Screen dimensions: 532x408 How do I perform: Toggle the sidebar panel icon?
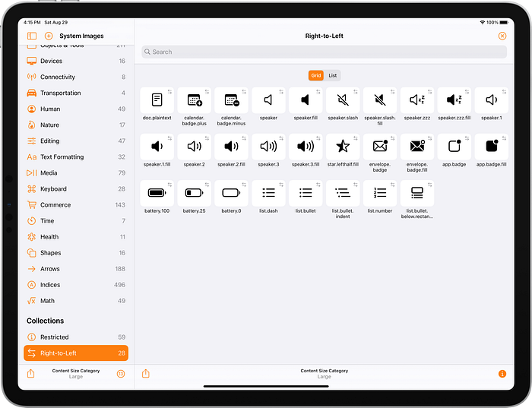[x=32, y=36]
